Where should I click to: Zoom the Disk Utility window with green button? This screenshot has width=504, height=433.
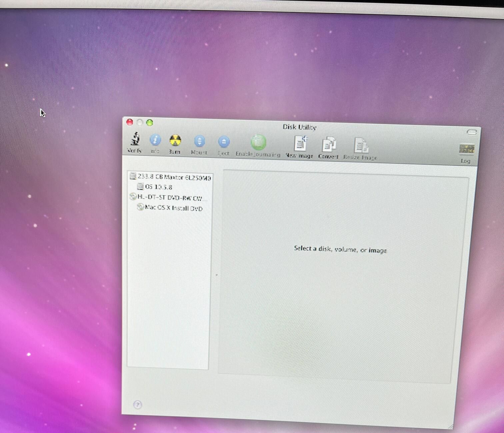[150, 123]
